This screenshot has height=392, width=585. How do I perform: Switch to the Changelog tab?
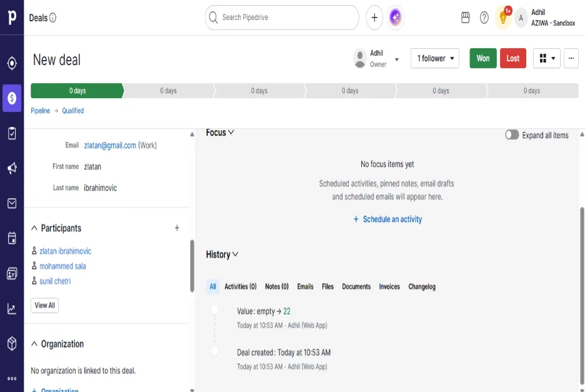coord(422,287)
